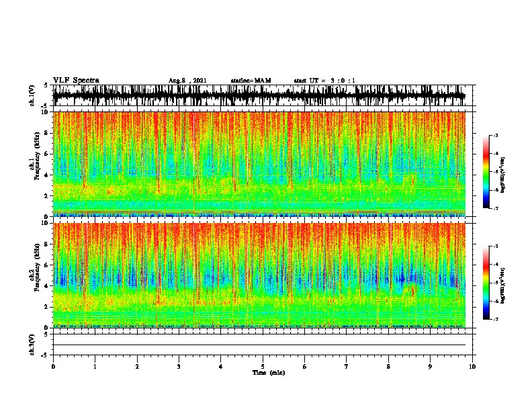Click the "-7" label on ch.2 colorbar
The width and height of the screenshot is (532, 411).
pos(495,319)
